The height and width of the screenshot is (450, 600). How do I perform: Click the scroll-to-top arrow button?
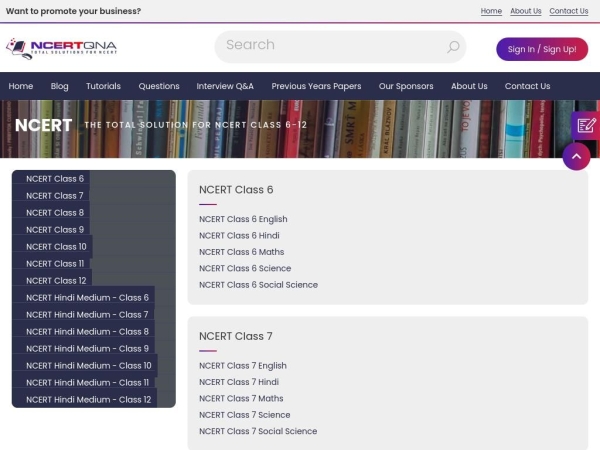coord(576,157)
